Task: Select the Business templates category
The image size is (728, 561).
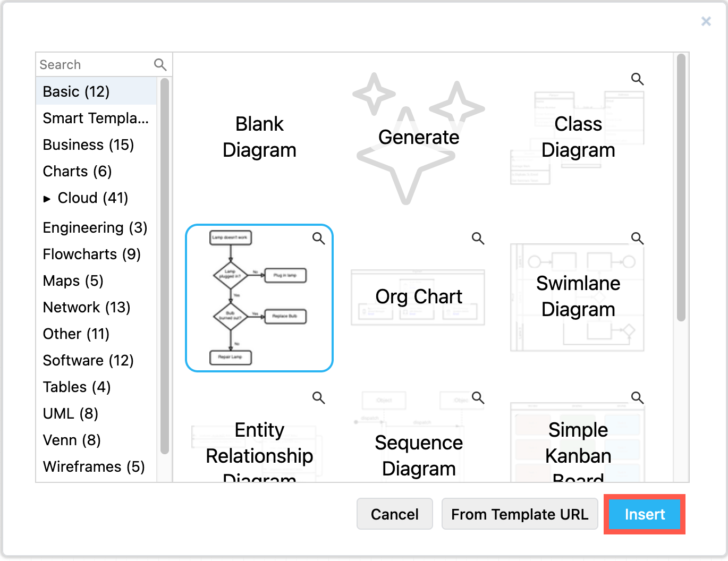Action: [88, 144]
